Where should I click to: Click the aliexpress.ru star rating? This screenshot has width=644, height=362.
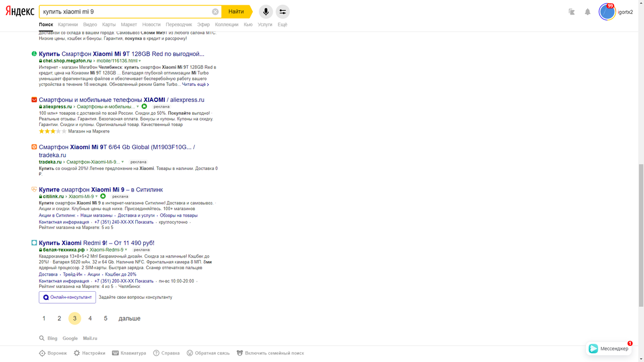[x=53, y=131]
